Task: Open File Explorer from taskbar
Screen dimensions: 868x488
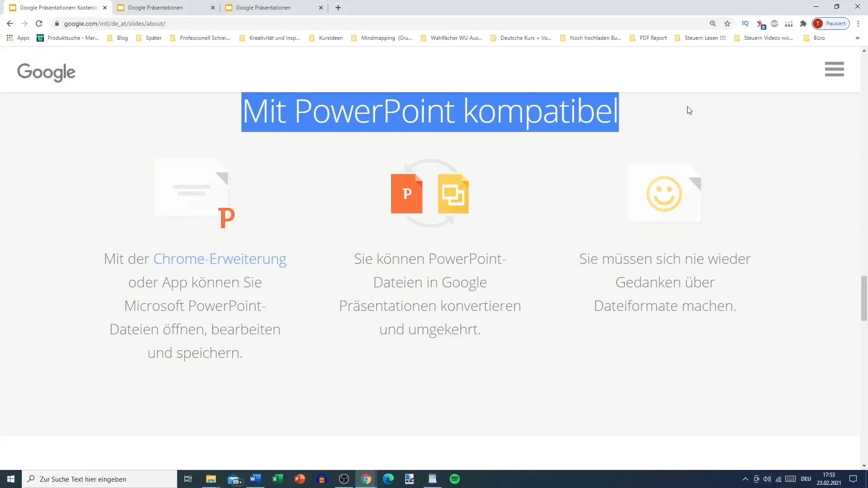Action: pos(211,479)
